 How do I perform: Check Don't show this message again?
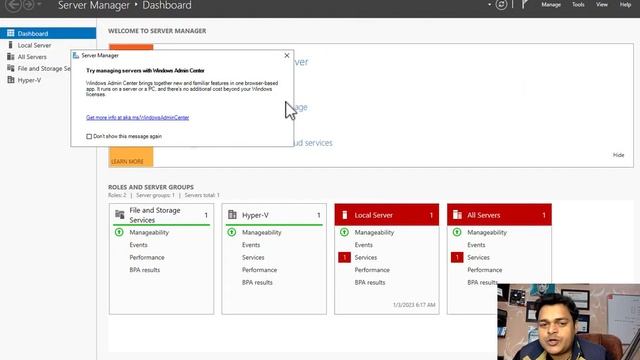[x=89, y=136]
